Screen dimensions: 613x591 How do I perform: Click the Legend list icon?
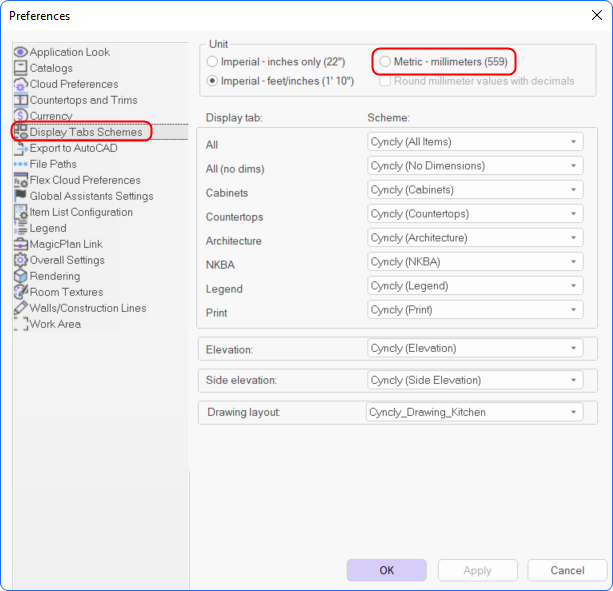(x=21, y=228)
